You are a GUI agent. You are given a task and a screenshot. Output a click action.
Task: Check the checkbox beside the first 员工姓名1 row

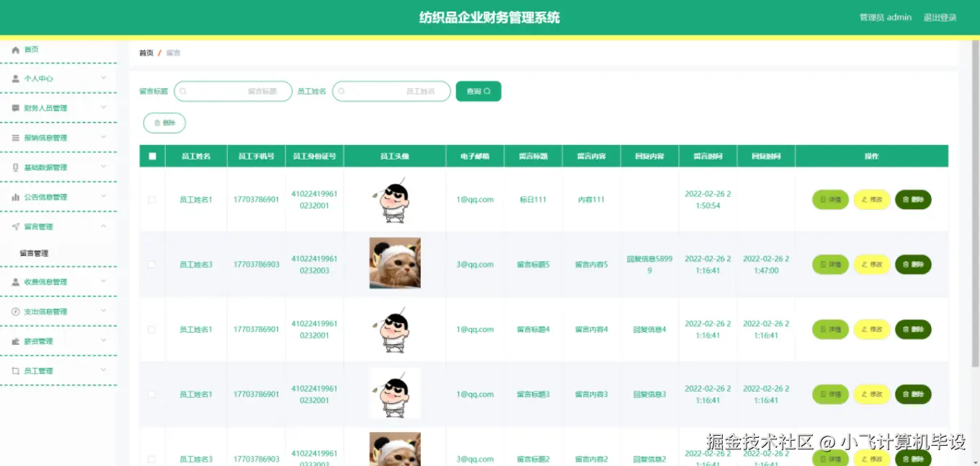[x=152, y=199]
